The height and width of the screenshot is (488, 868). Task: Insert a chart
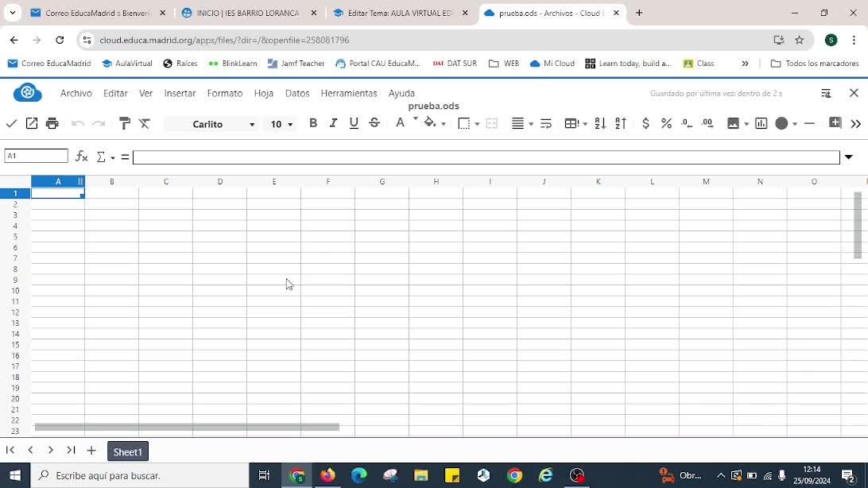(761, 123)
